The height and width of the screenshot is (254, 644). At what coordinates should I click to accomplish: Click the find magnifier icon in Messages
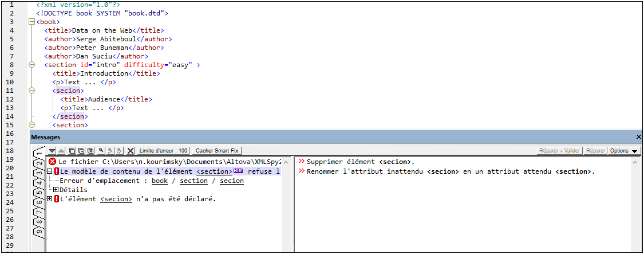[x=101, y=151]
